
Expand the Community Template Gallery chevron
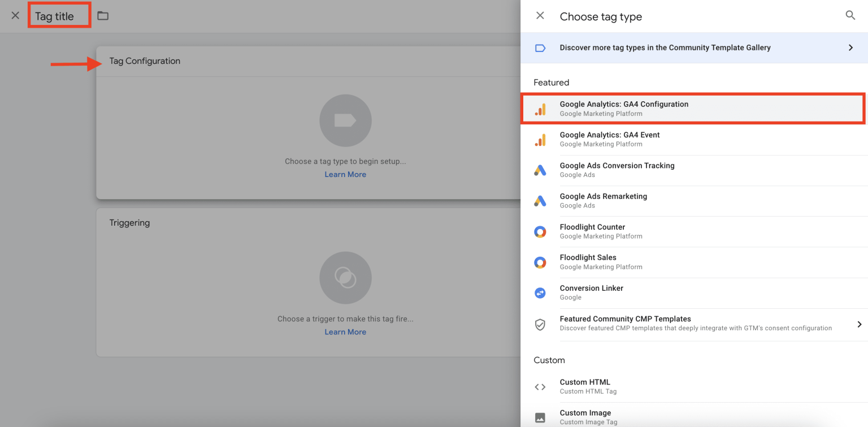click(x=850, y=48)
